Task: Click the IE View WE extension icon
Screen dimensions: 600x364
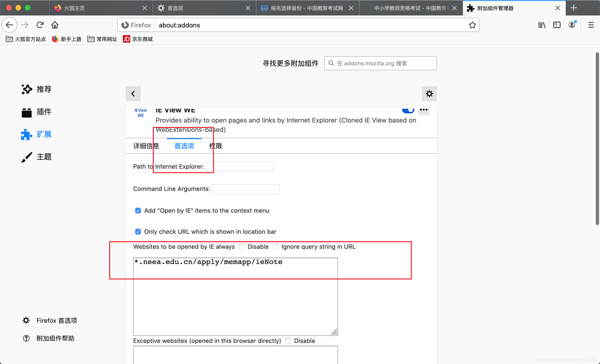Action: [141, 112]
